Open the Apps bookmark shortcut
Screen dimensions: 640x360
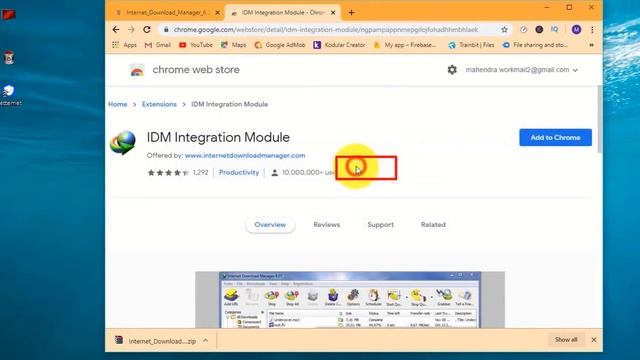[x=124, y=45]
